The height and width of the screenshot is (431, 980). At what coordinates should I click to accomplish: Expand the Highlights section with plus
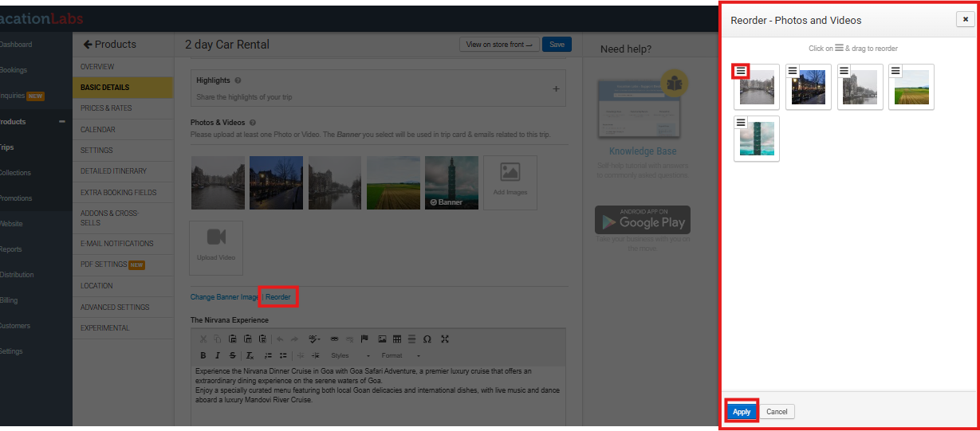point(556,88)
